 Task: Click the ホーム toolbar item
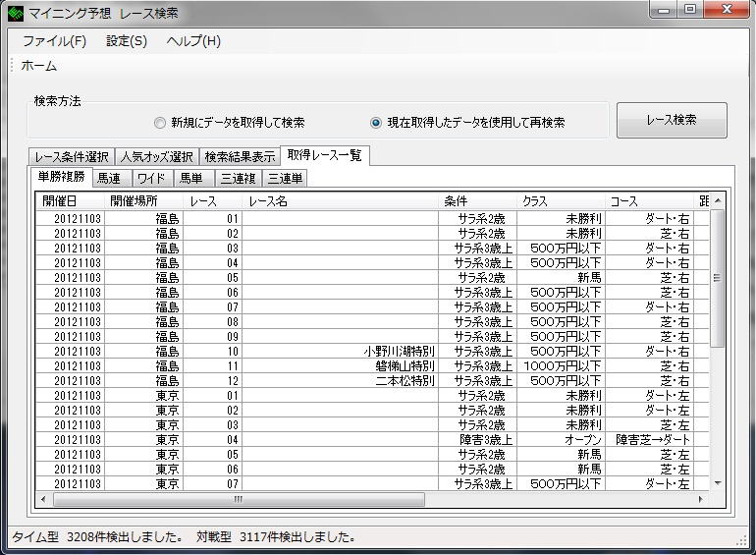[38, 66]
